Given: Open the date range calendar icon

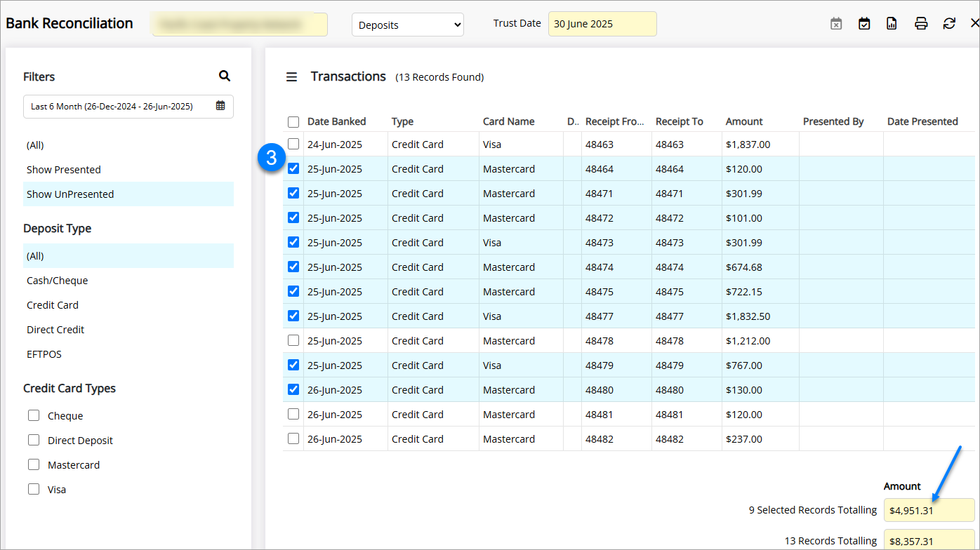Looking at the screenshot, I should (x=220, y=106).
